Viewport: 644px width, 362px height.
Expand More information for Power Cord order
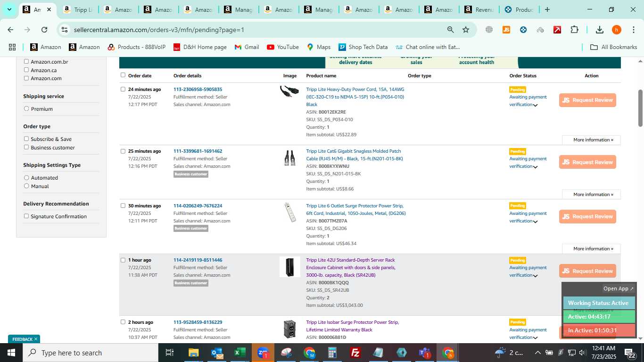pos(591,140)
